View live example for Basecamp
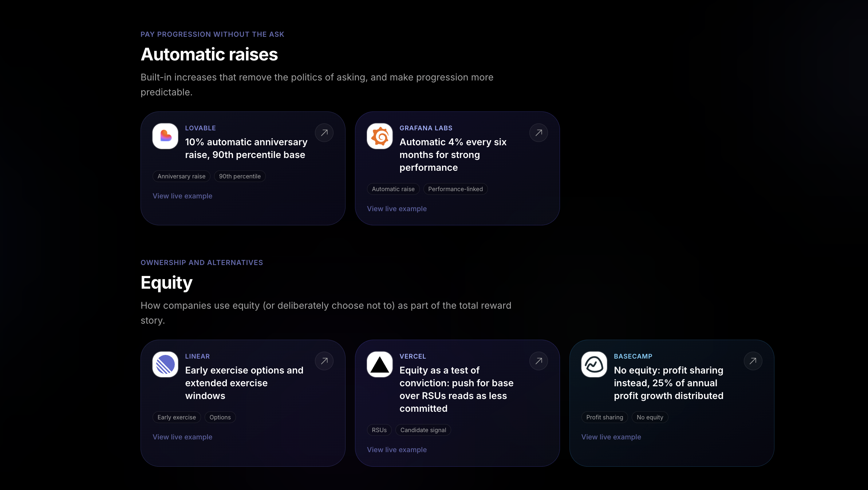Image resolution: width=868 pixels, height=490 pixels. (x=611, y=437)
